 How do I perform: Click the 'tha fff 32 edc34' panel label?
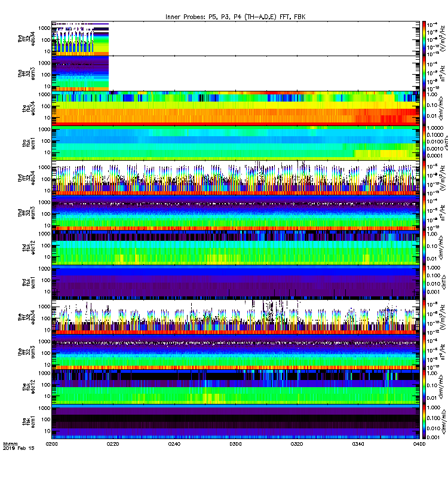(26, 39)
